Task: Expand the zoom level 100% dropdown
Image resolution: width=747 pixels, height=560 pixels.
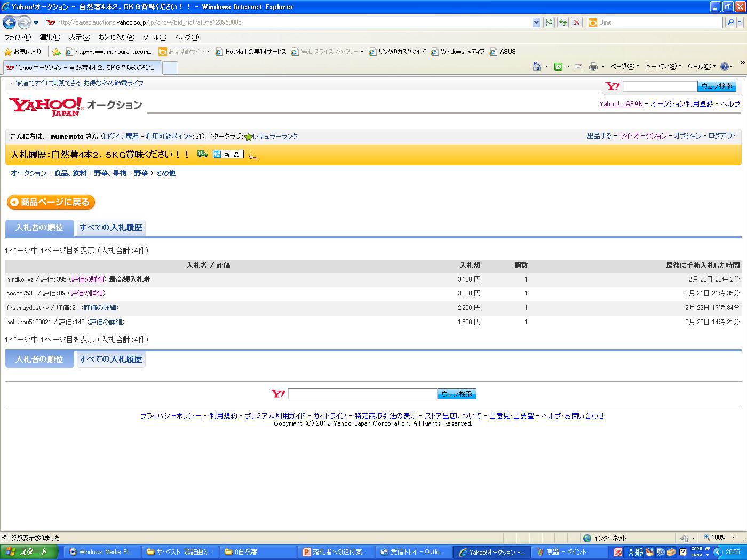Action: (733, 538)
